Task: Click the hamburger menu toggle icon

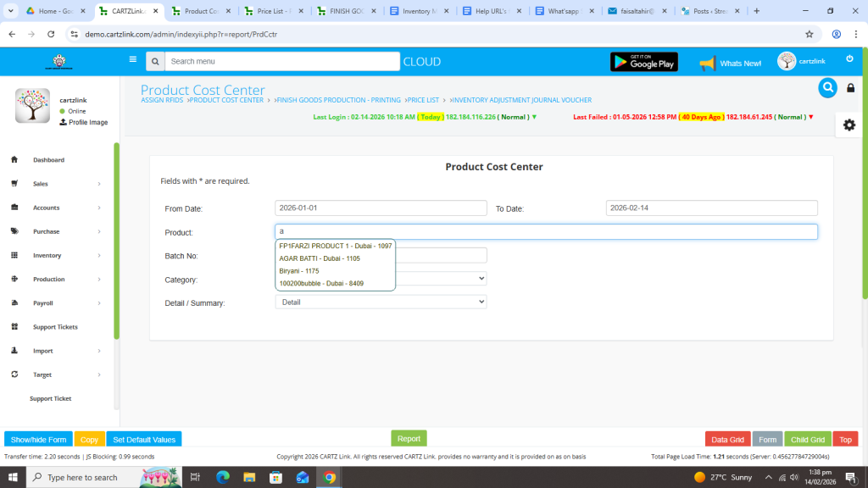Action: coord(132,60)
